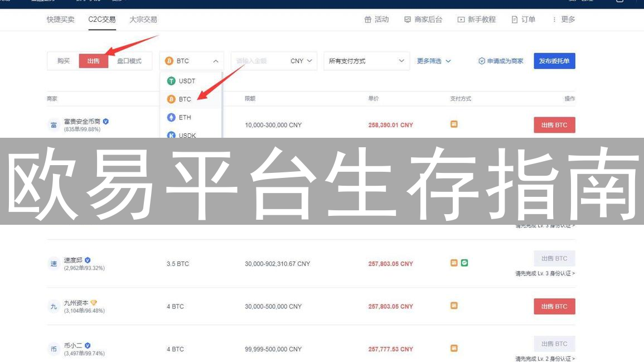The image size is (644, 362).
Task: Click green WeChat pay icon in 速度邱 row
Action: 464,263
